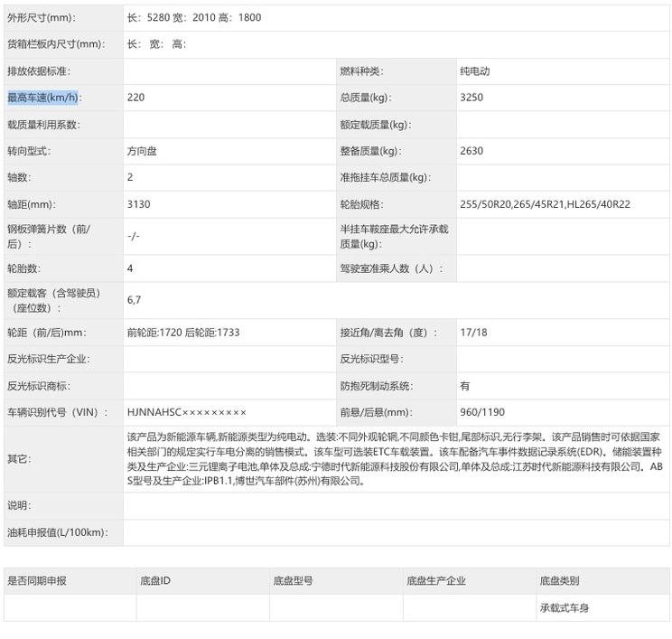This screenshot has height=639, width=672.
Task: Click the top speed value 220
Action: click(135, 98)
